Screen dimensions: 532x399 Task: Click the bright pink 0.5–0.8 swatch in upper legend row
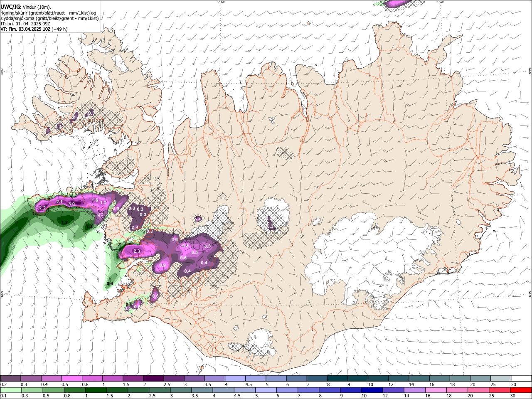click(71, 379)
